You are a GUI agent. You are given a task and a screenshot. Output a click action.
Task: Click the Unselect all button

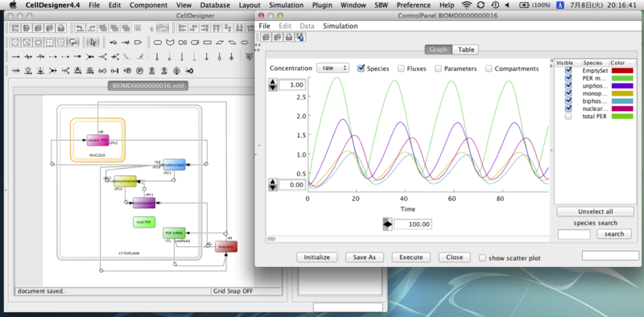pyautogui.click(x=595, y=212)
